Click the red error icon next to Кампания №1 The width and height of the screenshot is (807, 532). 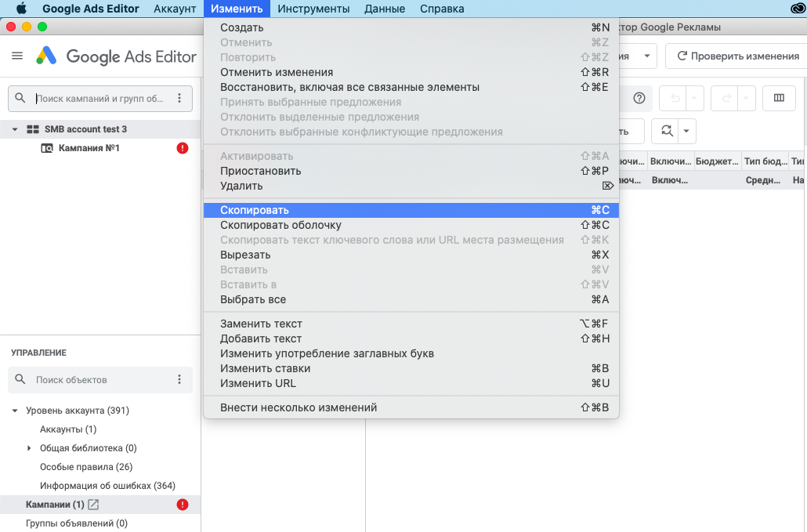pyautogui.click(x=183, y=148)
